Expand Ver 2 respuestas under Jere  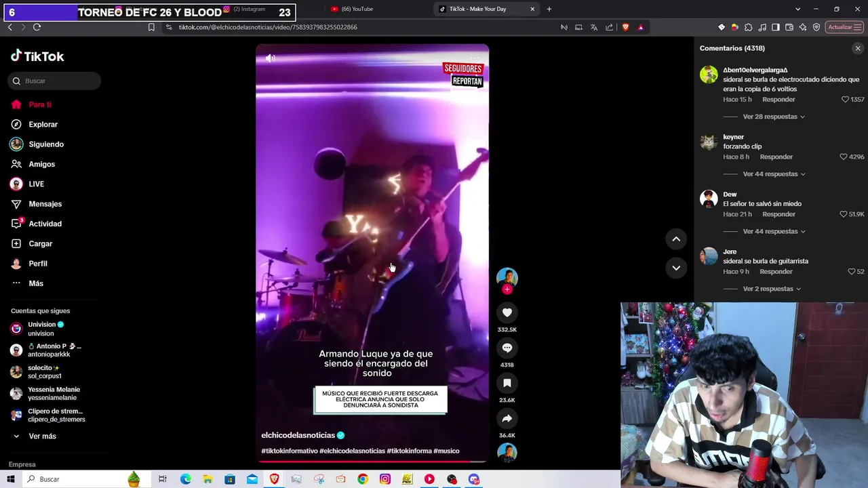tap(772, 289)
